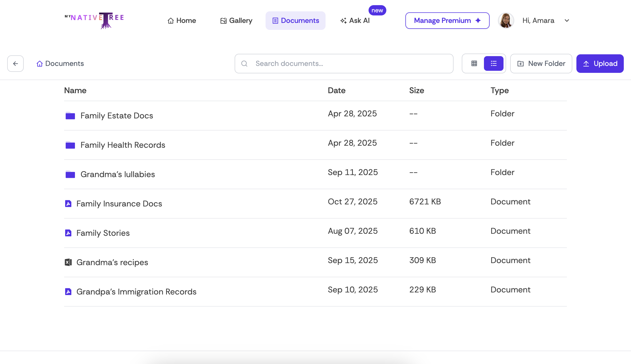631x364 pixels.
Task: Open Family Insurance Docs name
Action: (x=119, y=204)
